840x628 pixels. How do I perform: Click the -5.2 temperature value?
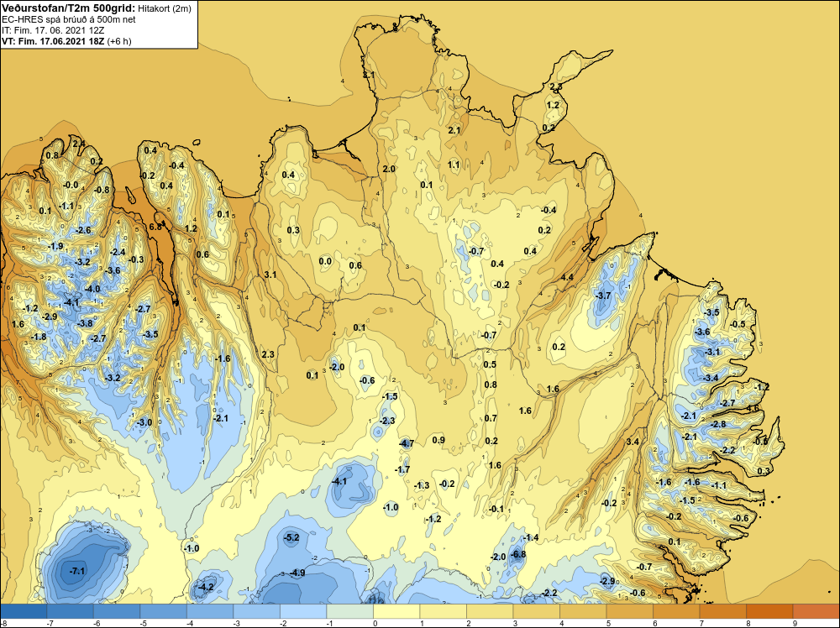pyautogui.click(x=291, y=537)
